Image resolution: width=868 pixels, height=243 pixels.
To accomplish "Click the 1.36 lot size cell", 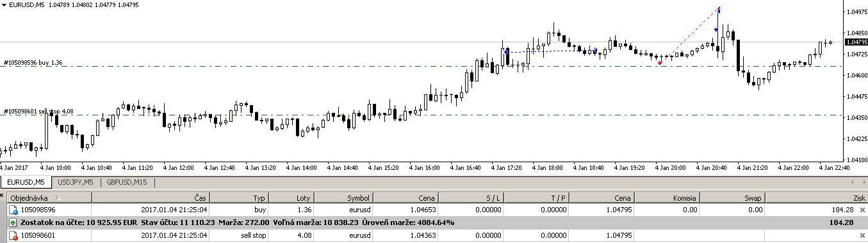I will (x=304, y=210).
